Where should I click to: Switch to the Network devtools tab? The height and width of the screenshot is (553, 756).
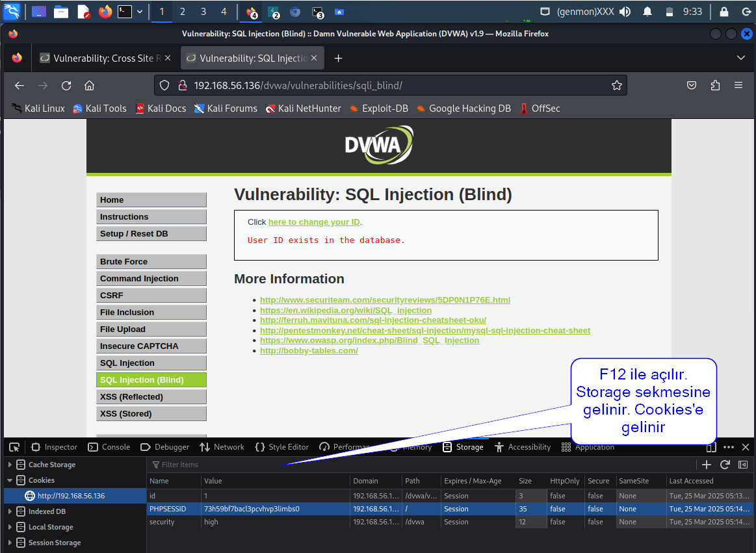pyautogui.click(x=222, y=447)
